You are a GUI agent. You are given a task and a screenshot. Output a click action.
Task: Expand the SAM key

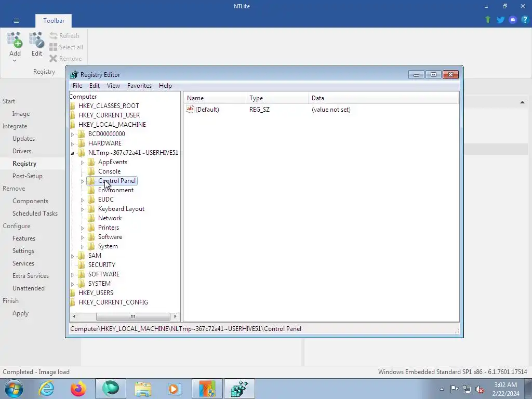click(72, 256)
